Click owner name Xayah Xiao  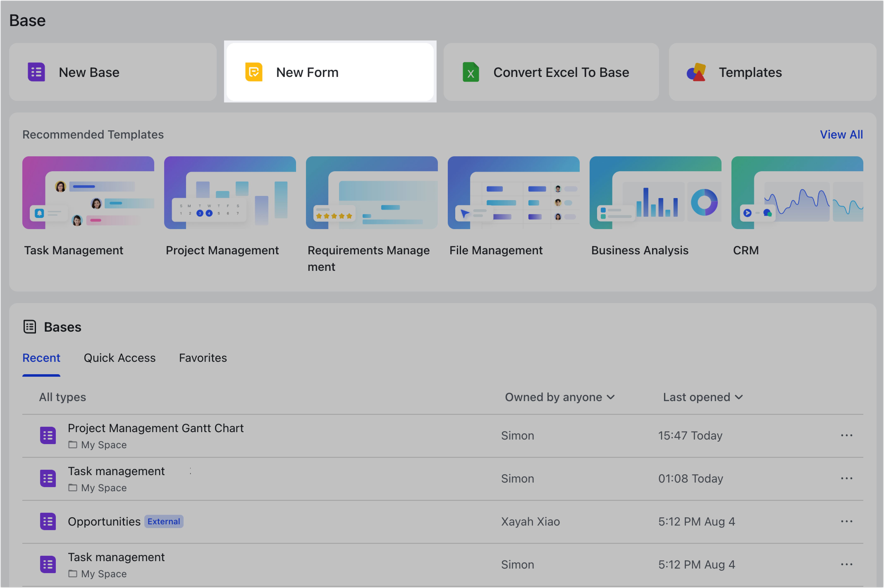click(530, 521)
